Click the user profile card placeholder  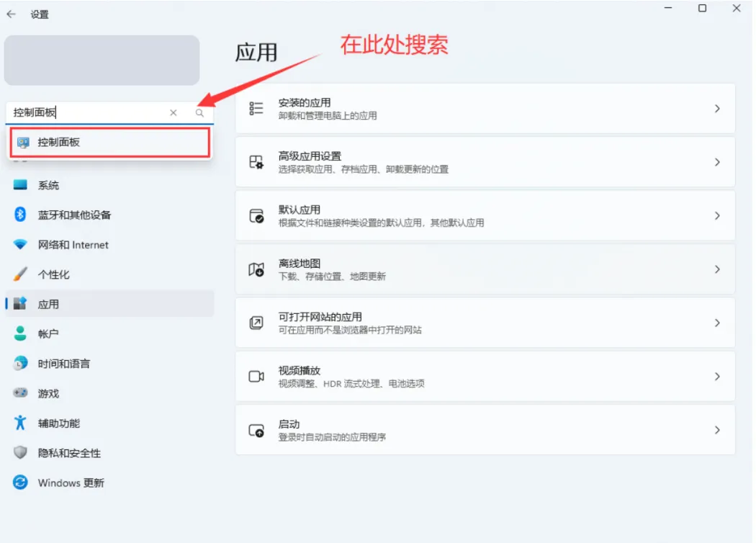pyautogui.click(x=102, y=60)
